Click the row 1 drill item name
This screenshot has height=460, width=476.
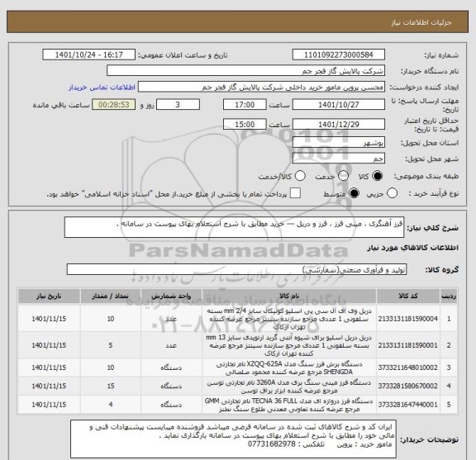(x=289, y=319)
